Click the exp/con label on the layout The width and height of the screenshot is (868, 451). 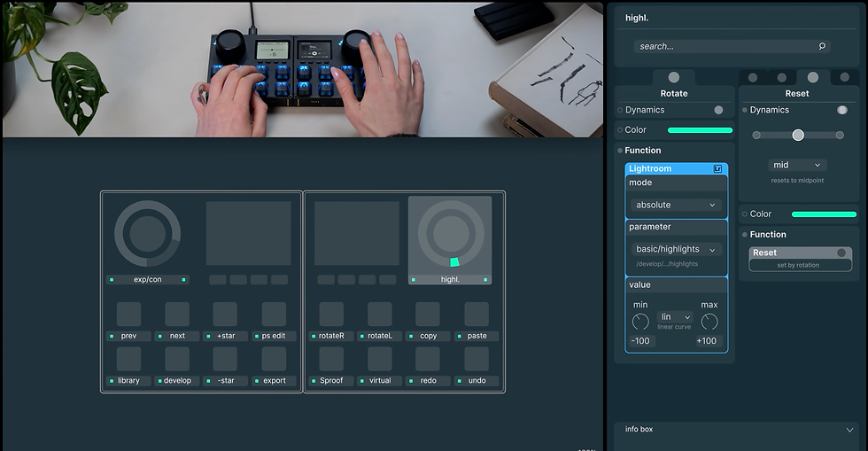147,280
